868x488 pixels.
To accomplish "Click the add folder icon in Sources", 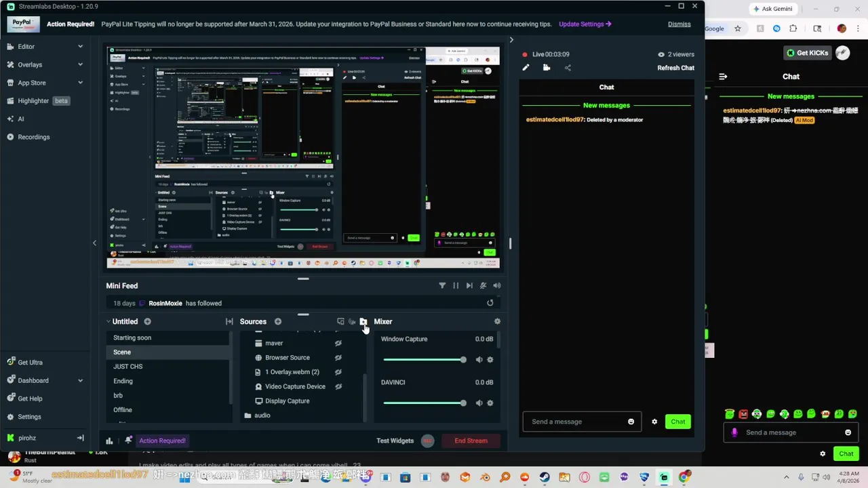I will (363, 322).
